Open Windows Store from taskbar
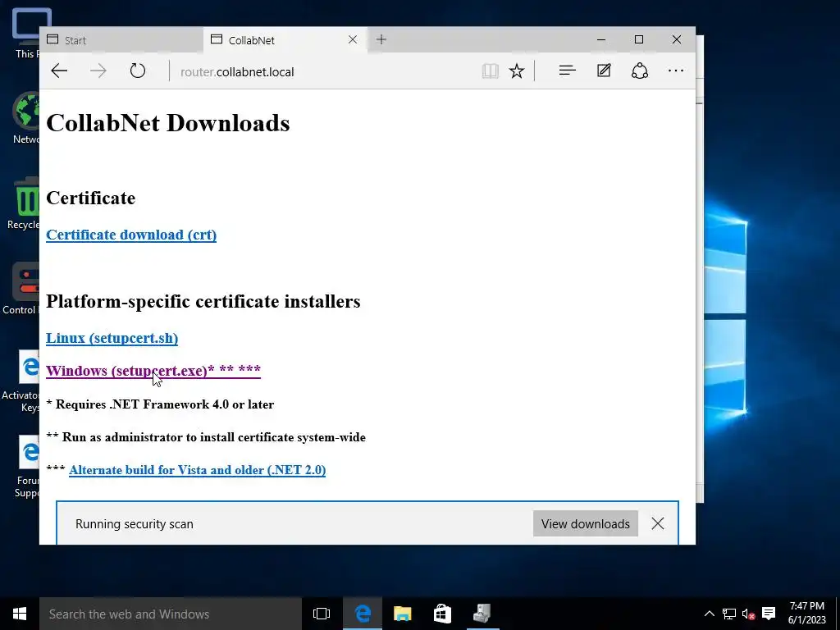This screenshot has width=840, height=630. point(442,614)
